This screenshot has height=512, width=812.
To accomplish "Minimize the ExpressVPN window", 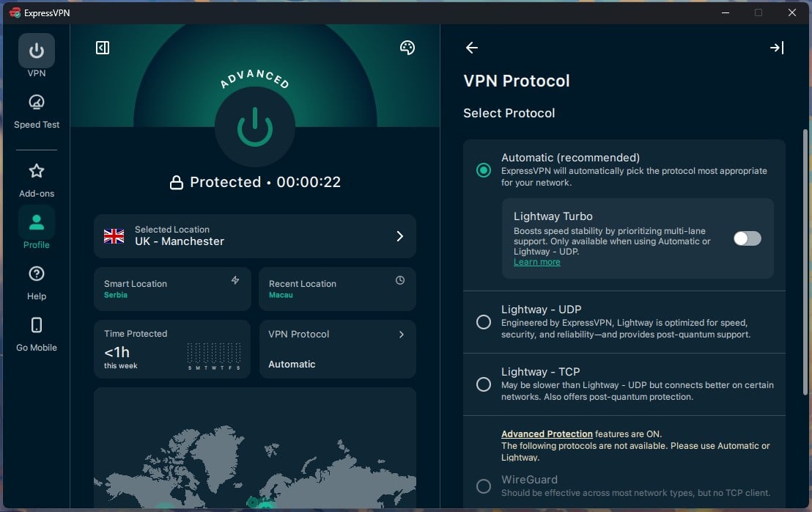I will [x=725, y=12].
